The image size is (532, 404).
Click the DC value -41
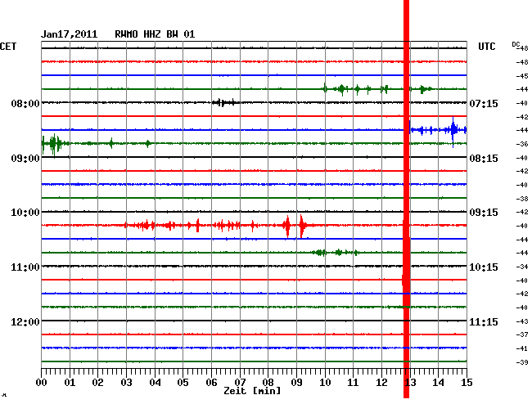click(x=522, y=348)
